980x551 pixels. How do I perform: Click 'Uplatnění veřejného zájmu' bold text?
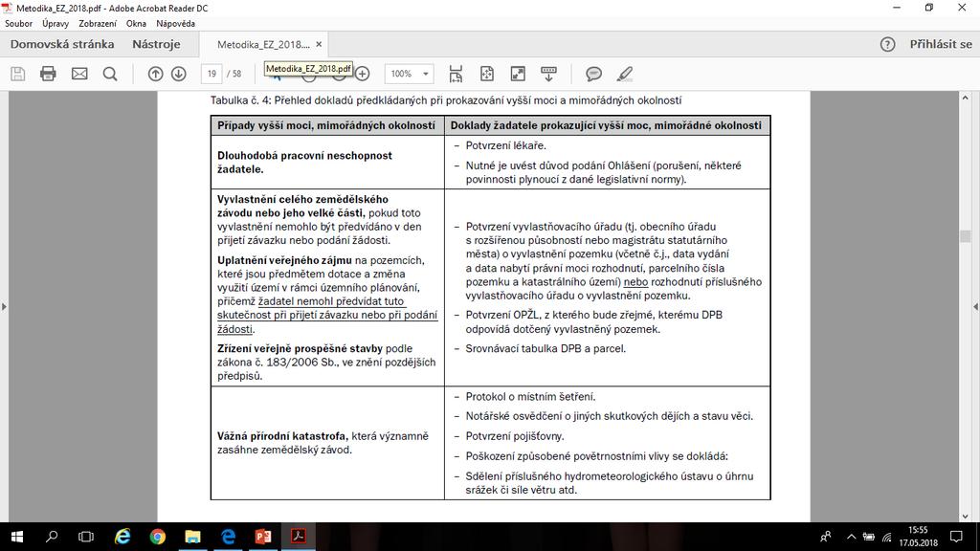pyautogui.click(x=284, y=260)
